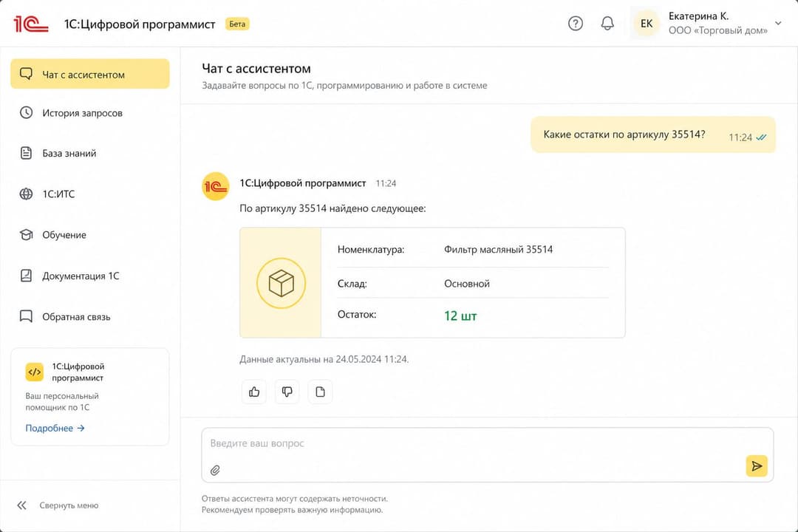Click the package box icon in result card
The height and width of the screenshot is (532, 798).
click(281, 283)
